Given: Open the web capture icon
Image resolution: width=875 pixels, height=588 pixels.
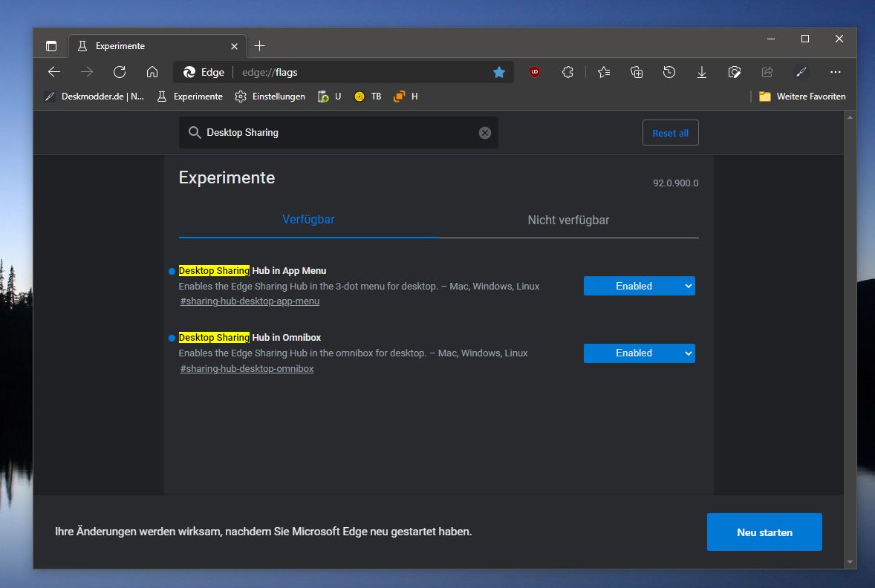Looking at the screenshot, I should (x=735, y=72).
